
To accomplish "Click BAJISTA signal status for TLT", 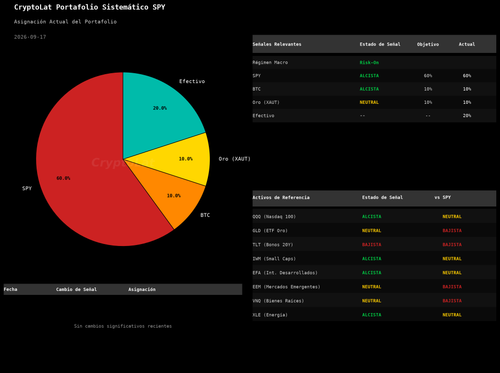I will [372, 245].
